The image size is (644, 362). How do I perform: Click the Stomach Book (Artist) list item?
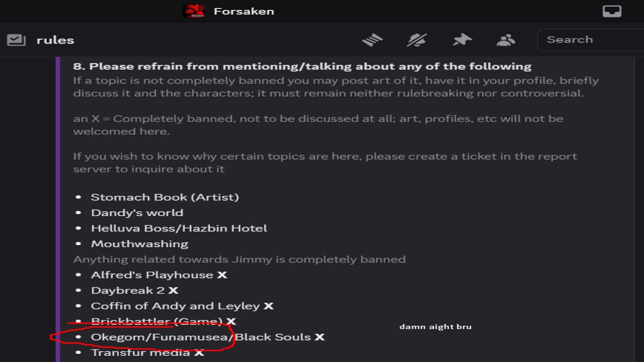click(x=165, y=197)
